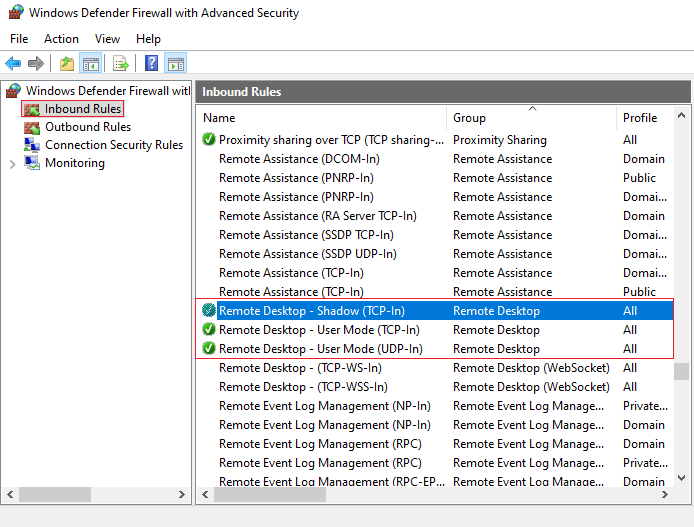Image resolution: width=694 pixels, height=527 pixels.
Task: Click the Connection Security Rules icon
Action: 32,145
